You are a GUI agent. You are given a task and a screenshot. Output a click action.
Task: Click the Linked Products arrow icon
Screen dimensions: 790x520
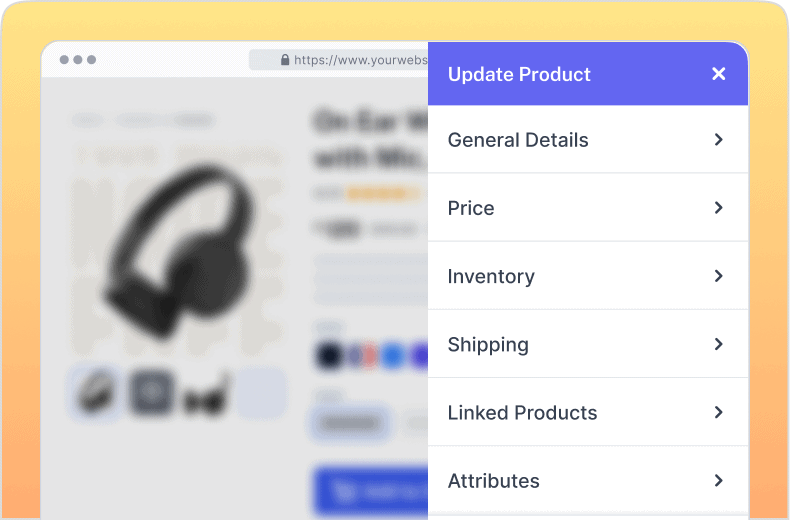pos(718,412)
